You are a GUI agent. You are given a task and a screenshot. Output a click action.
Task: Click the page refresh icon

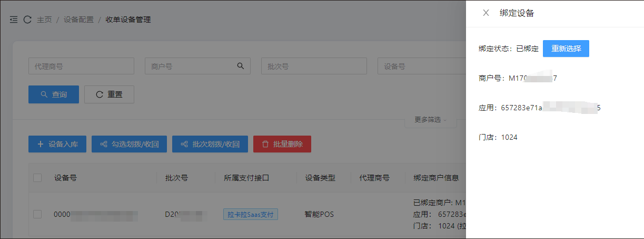click(x=27, y=20)
